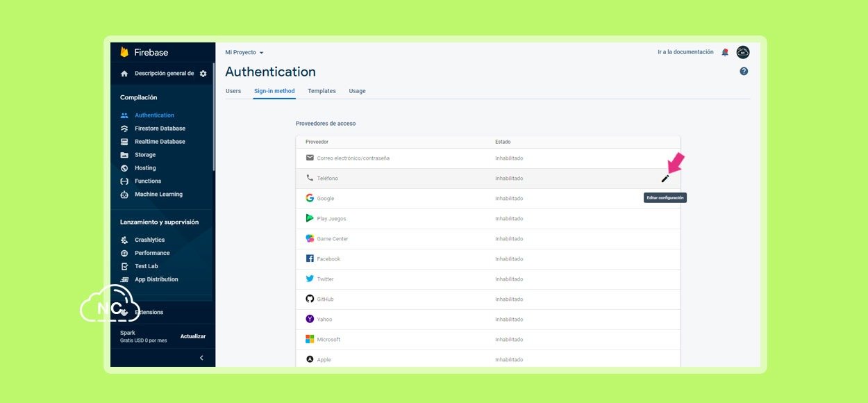Viewport: 868px width, 403px height.
Task: Open Descripción general del proyecto
Action: click(x=164, y=74)
